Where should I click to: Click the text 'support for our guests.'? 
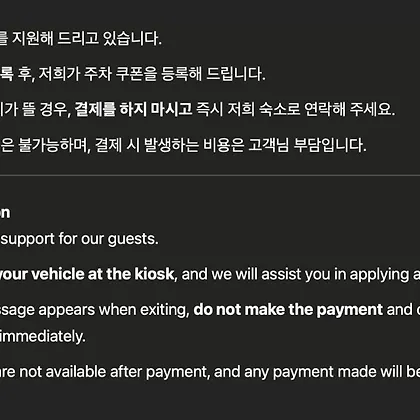(x=79, y=239)
